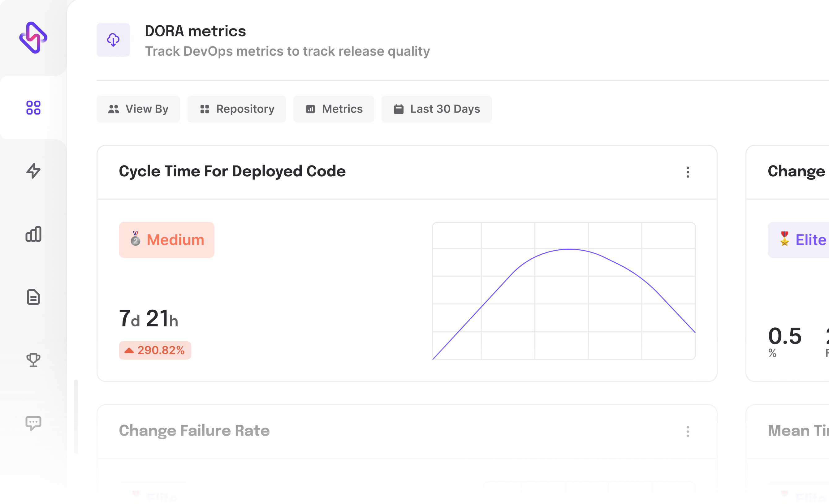Open the feedback chat bubble icon
The height and width of the screenshot is (504, 829).
coord(33,423)
